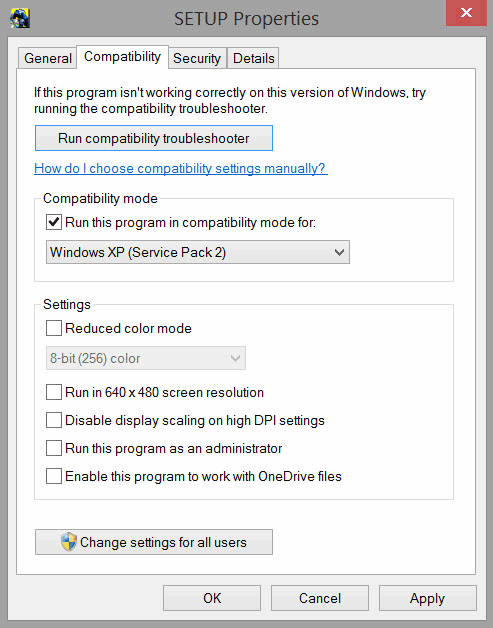Click the arrow of compatibility mode combo box
The height and width of the screenshot is (628, 493).
coord(339,252)
